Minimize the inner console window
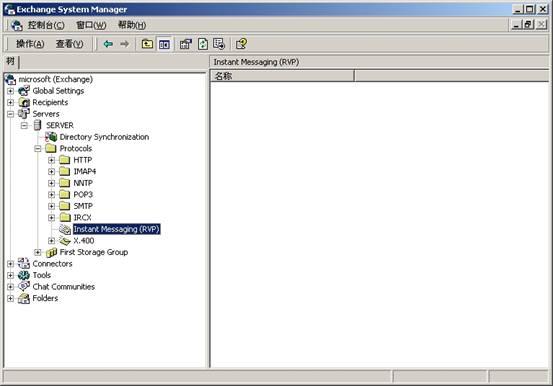This screenshot has height=386, width=553. (516, 25)
